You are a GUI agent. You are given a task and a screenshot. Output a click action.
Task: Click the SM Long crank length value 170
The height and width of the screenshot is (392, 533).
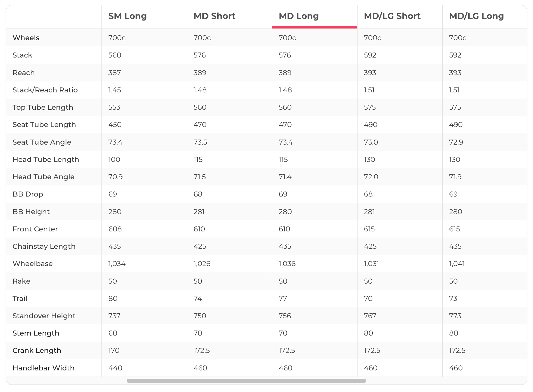pos(114,350)
